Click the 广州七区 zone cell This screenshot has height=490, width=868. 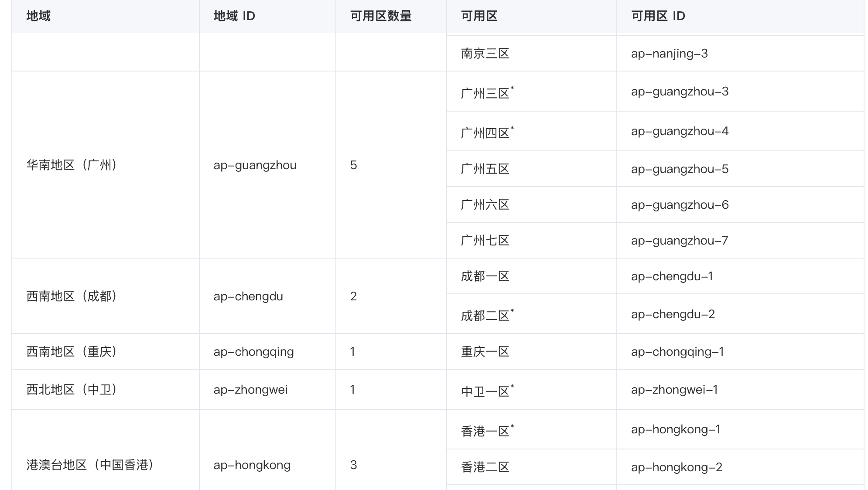[532, 241]
